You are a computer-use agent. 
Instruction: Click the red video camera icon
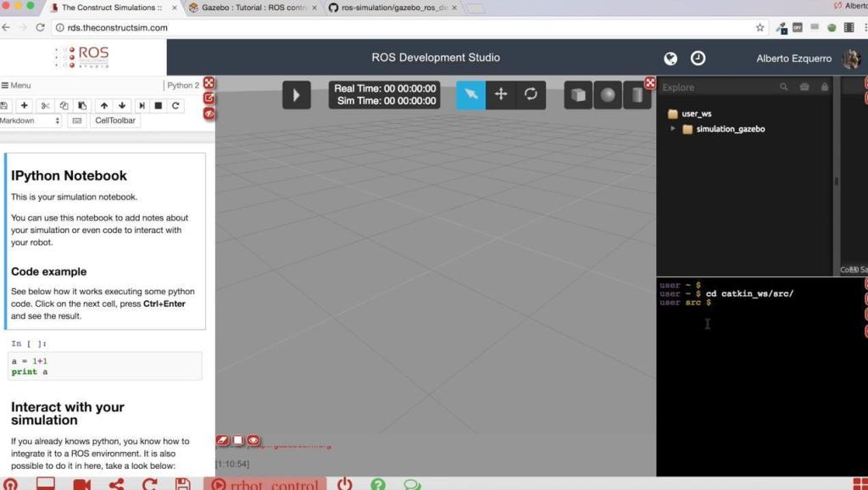[82, 484]
